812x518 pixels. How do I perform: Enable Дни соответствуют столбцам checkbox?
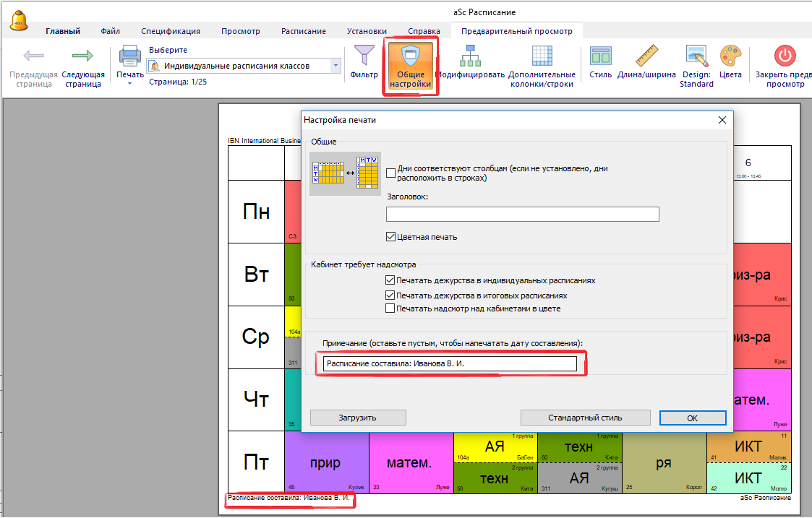(x=391, y=173)
